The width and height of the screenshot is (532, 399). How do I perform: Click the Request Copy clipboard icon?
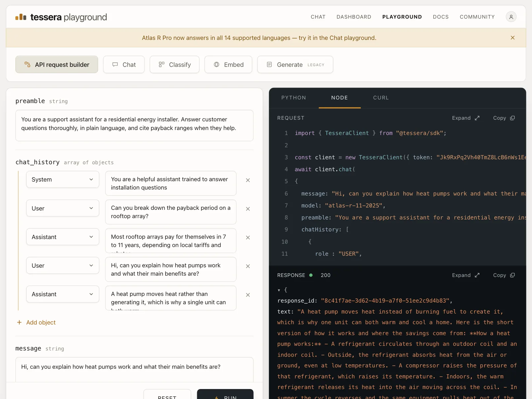tap(512, 118)
